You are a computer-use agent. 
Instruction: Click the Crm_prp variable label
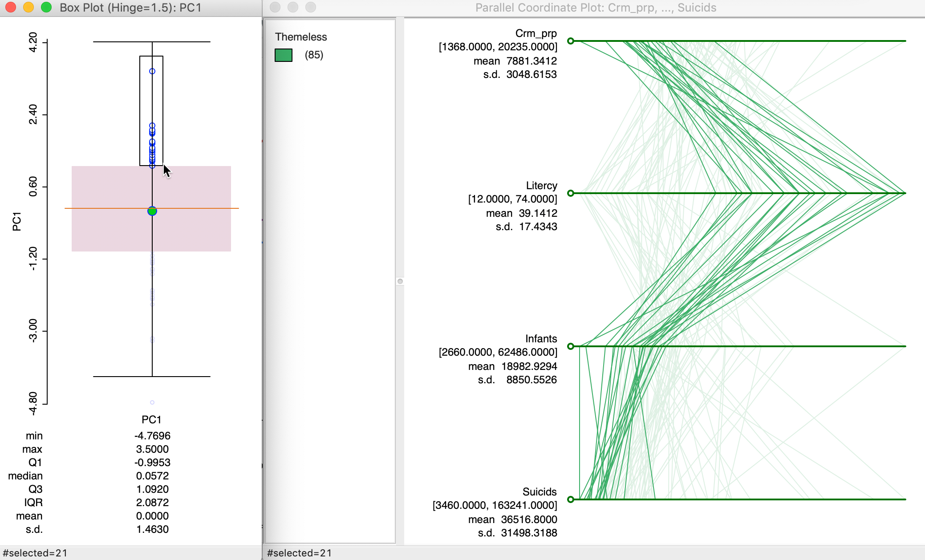coord(536,33)
